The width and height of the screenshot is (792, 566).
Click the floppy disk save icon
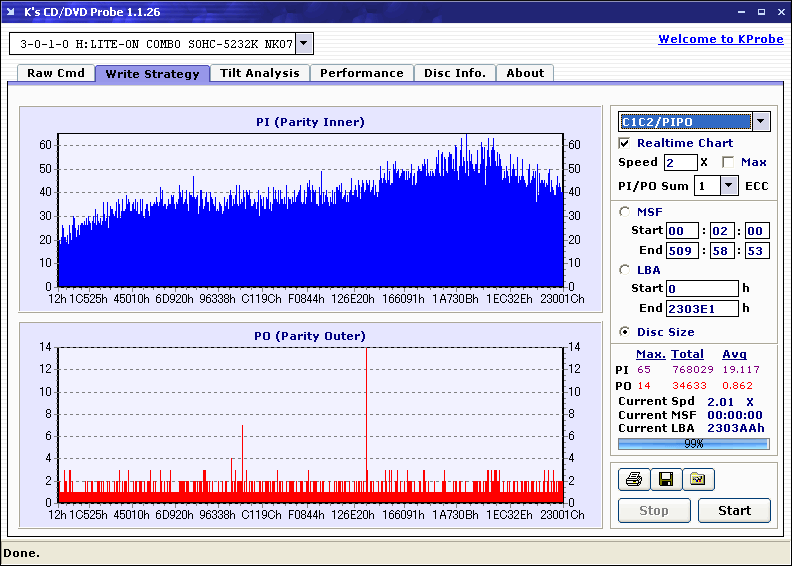click(x=665, y=479)
